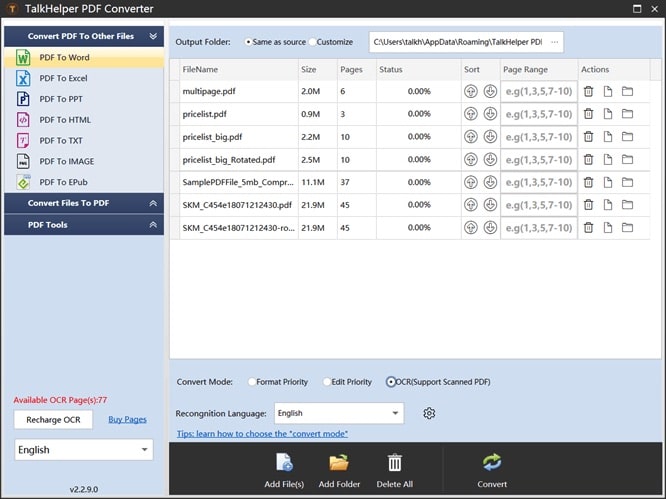Image resolution: width=666 pixels, height=499 pixels.
Task: Open the Buy Pages link
Action: click(127, 419)
